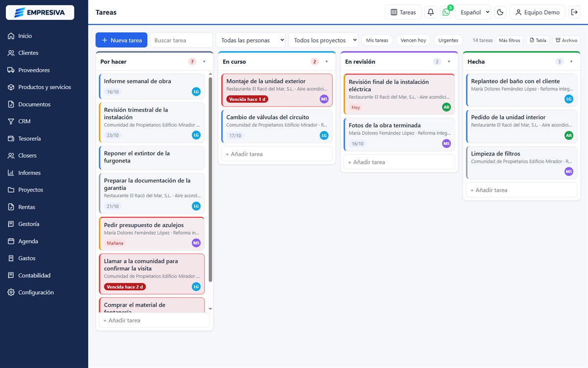The image size is (588, 368).
Task: Add task in En curso column
Action: pos(277,154)
